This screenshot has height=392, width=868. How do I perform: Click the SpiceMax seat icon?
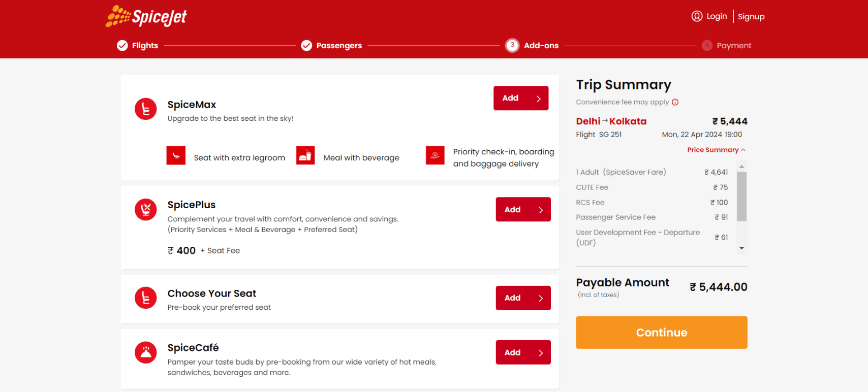146,109
